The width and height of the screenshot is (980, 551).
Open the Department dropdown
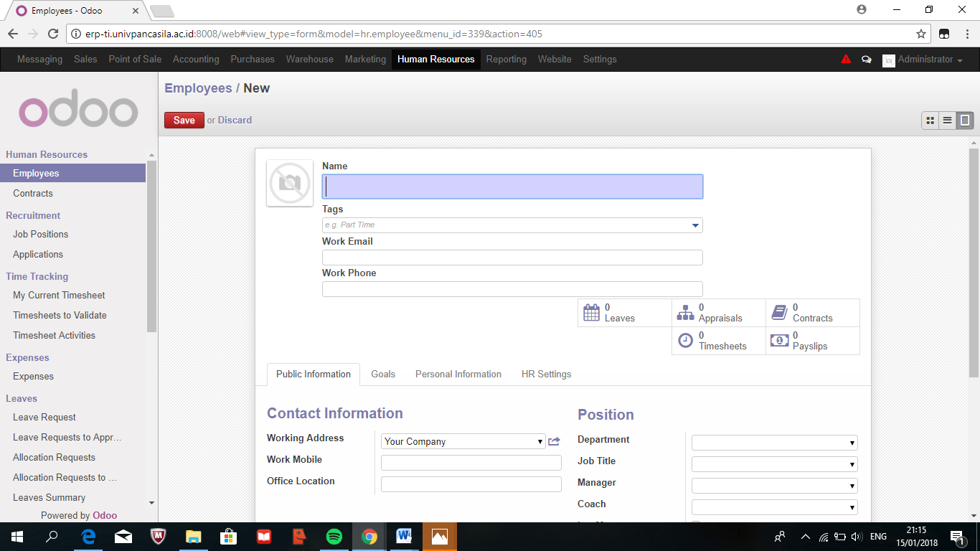click(774, 443)
